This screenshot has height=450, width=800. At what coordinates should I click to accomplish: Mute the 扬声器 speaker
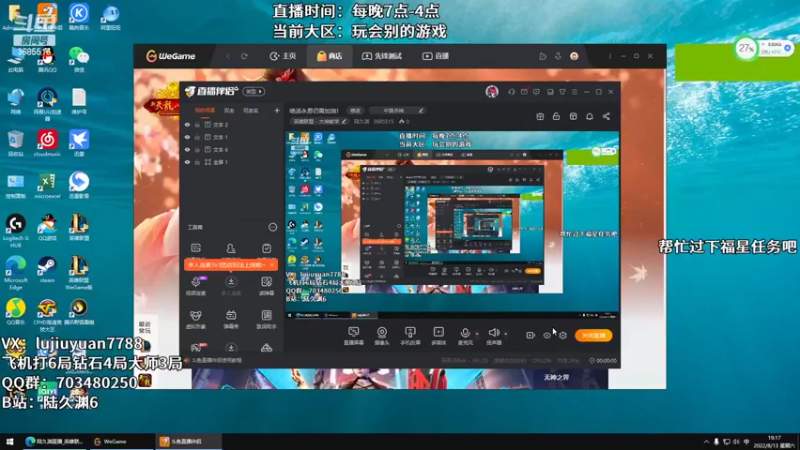tap(493, 336)
